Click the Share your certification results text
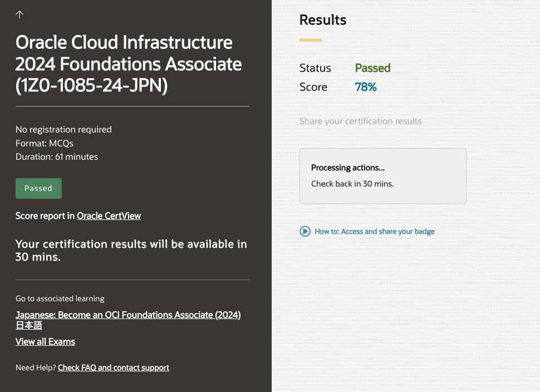The image size is (540, 392). click(360, 121)
